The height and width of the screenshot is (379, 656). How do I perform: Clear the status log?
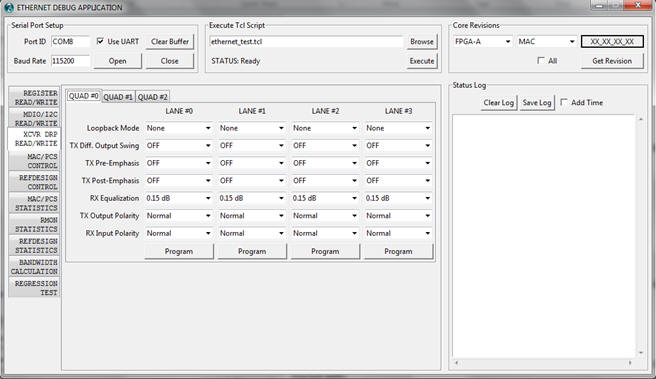(499, 102)
